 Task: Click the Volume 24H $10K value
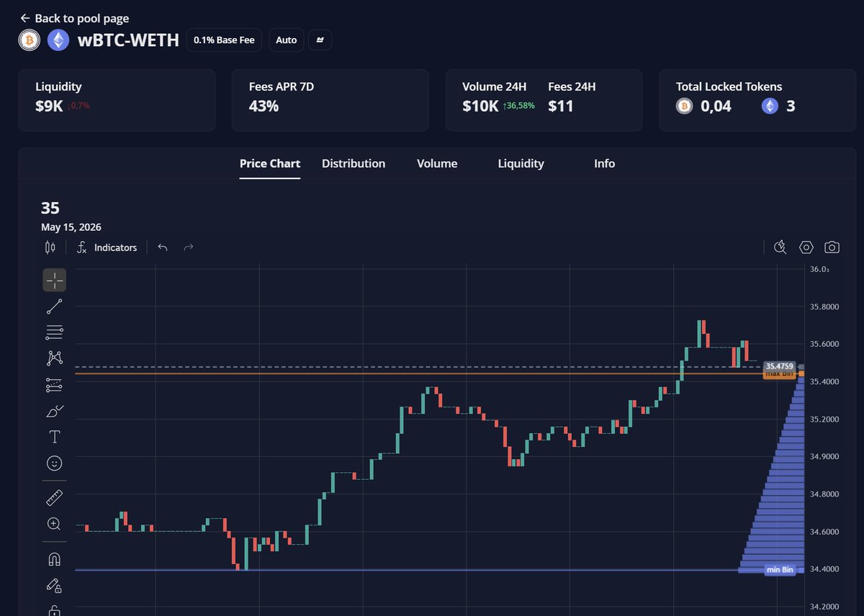[480, 107]
